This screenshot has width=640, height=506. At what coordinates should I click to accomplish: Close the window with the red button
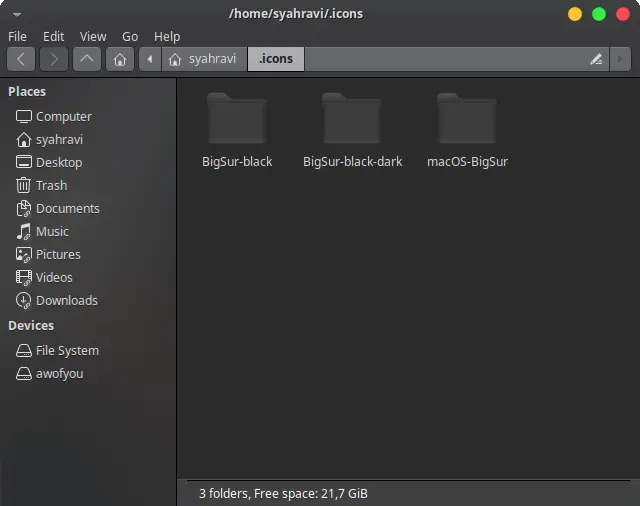[623, 14]
